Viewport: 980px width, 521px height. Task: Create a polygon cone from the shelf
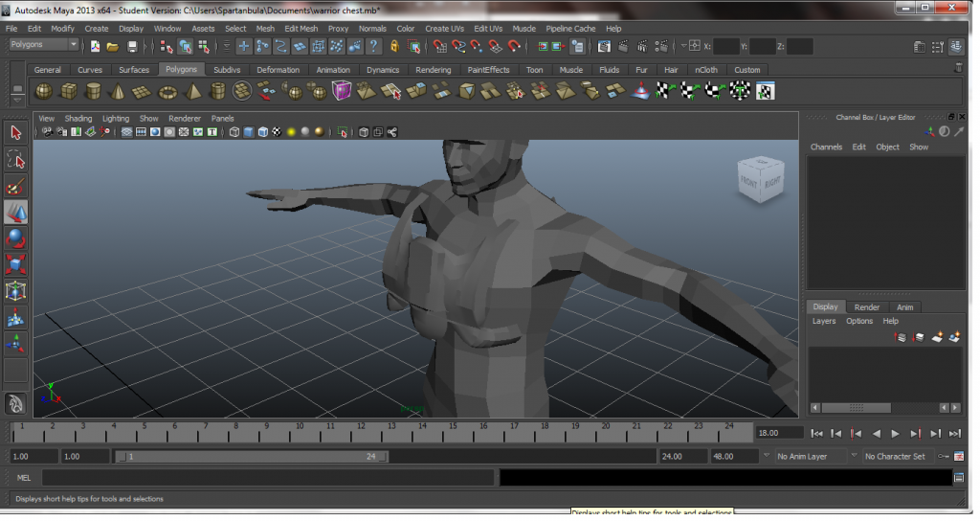[x=118, y=91]
